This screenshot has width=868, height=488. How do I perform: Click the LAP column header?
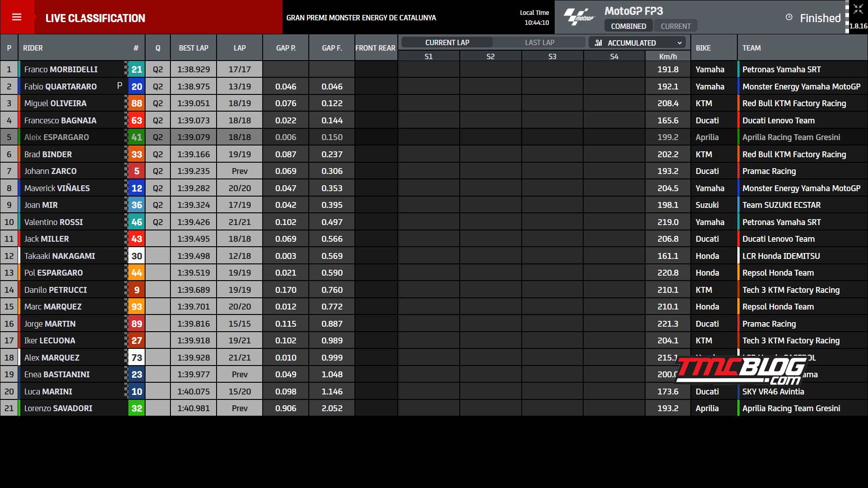[240, 48]
